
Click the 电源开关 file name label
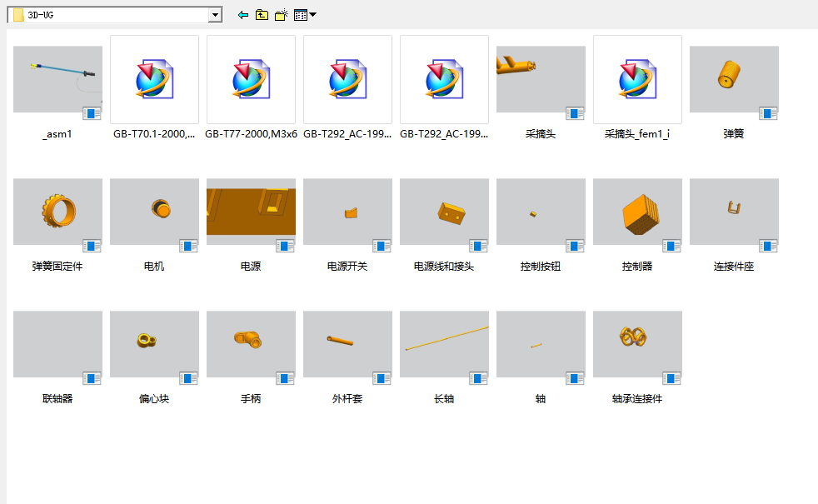347,267
